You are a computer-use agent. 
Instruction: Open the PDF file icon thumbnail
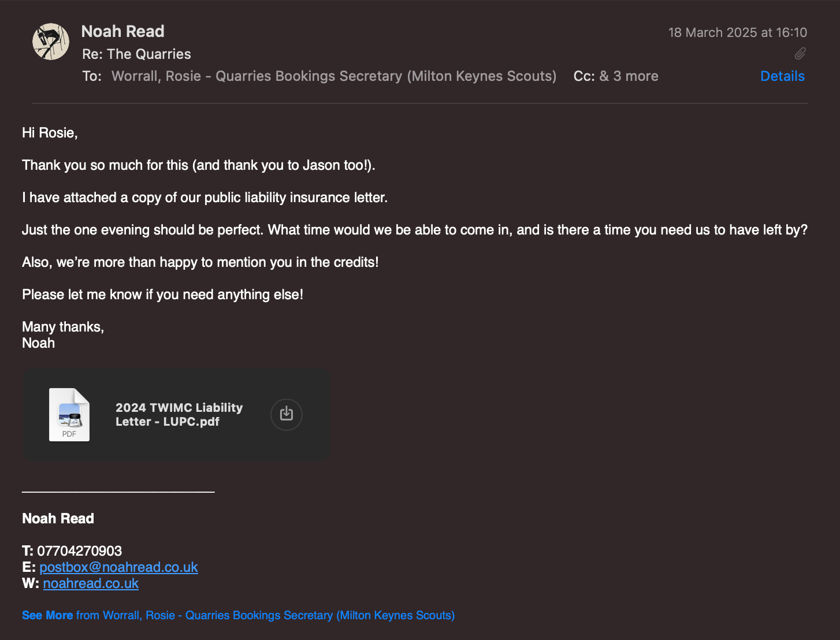[69, 415]
